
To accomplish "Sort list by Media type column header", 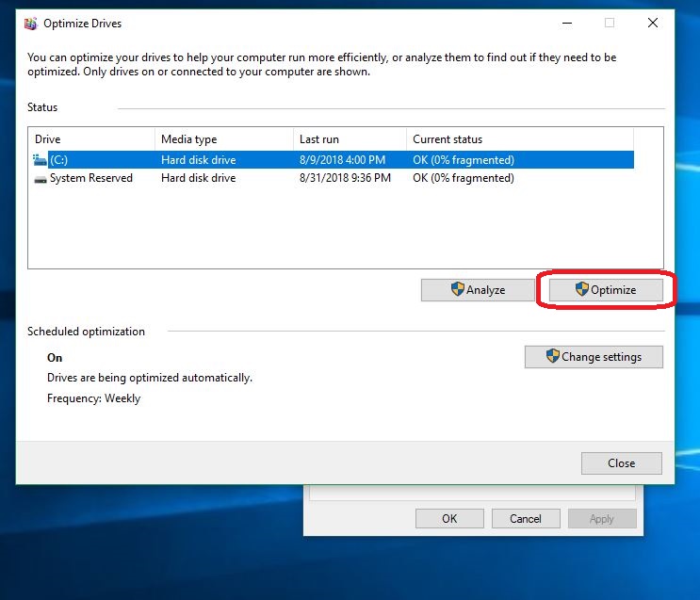I will [223, 139].
